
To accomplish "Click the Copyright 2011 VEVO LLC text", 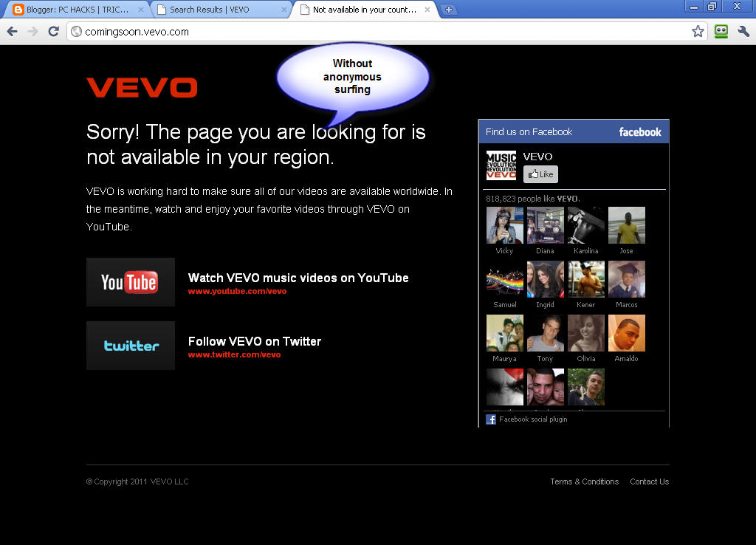I will pos(137,481).
